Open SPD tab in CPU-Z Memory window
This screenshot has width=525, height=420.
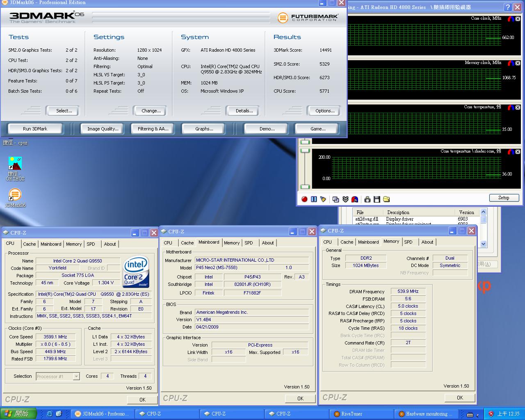point(408,242)
